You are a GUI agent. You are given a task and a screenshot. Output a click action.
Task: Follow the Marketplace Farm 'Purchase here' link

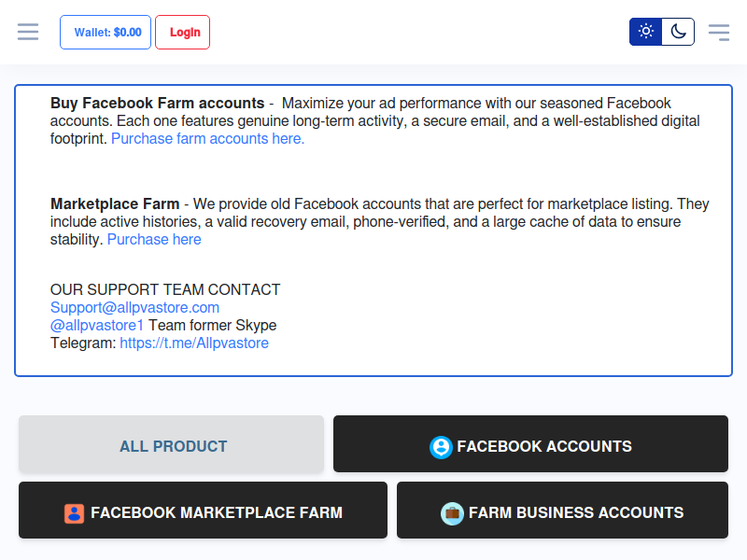(154, 240)
